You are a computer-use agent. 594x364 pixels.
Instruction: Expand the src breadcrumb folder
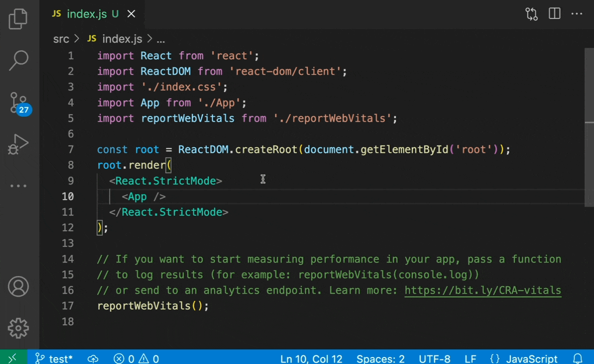(x=61, y=39)
